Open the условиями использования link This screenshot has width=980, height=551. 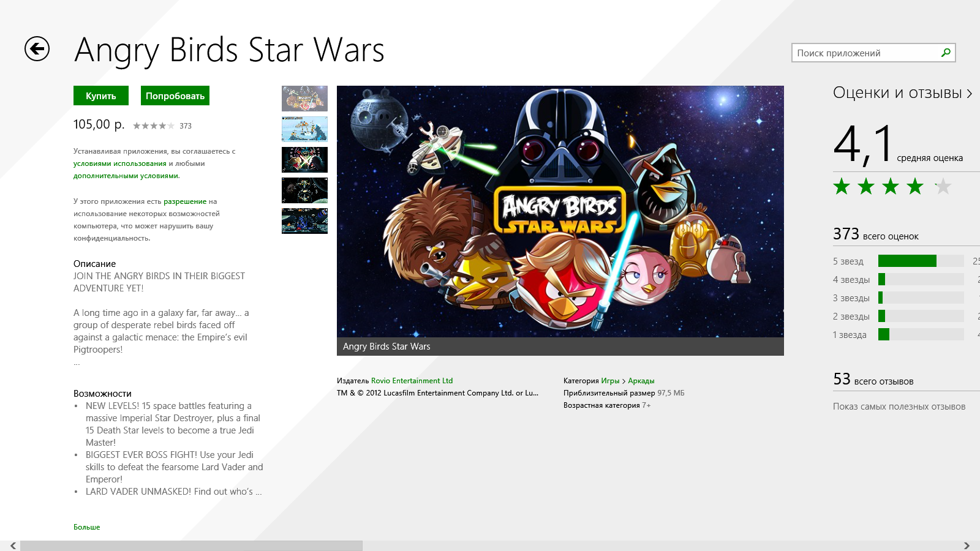[x=120, y=163]
